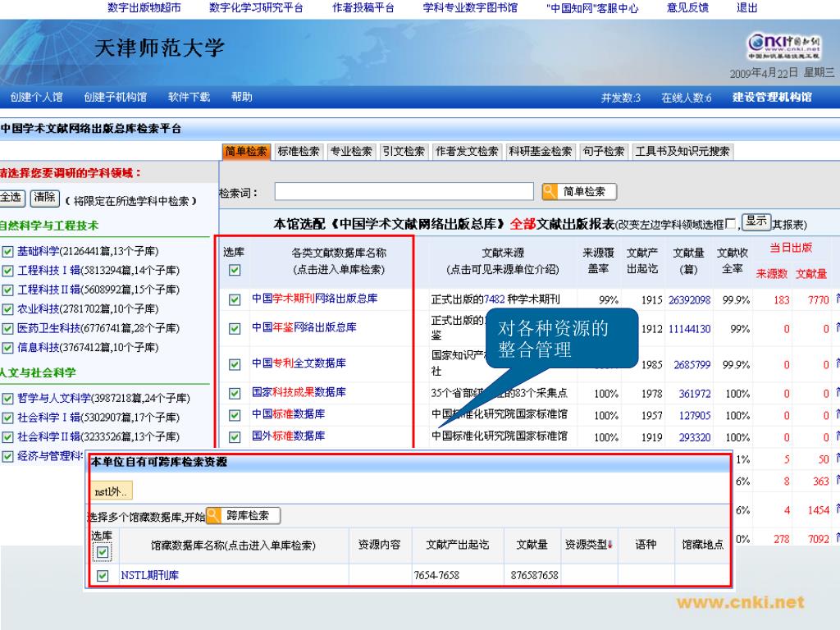Open the NSTL期刊库 database link

[149, 575]
